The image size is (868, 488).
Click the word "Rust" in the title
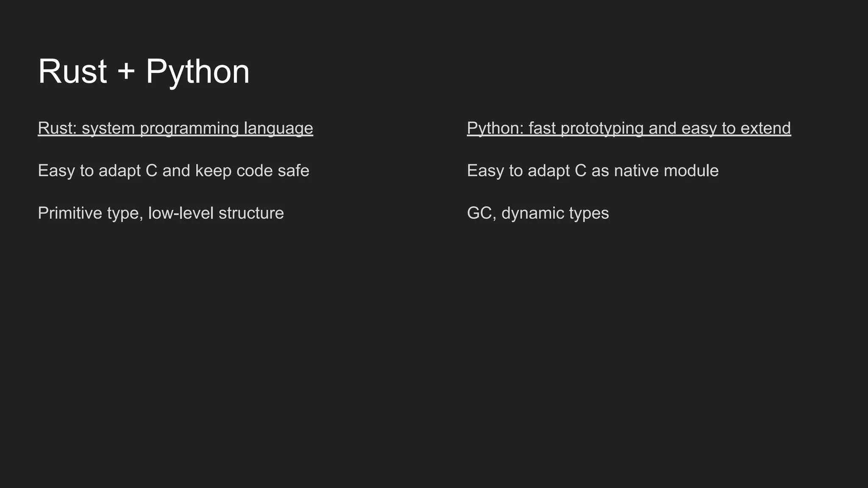point(72,72)
